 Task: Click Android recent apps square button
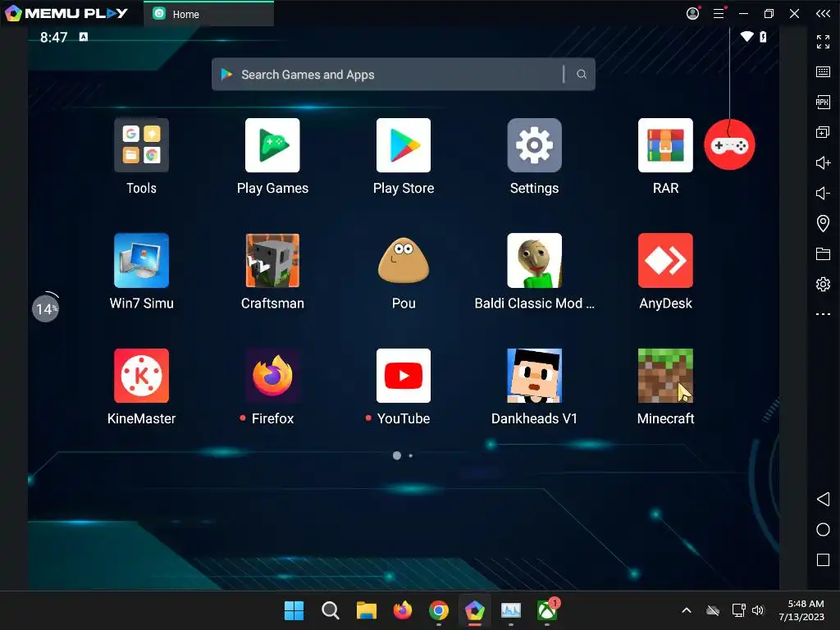[x=823, y=559]
